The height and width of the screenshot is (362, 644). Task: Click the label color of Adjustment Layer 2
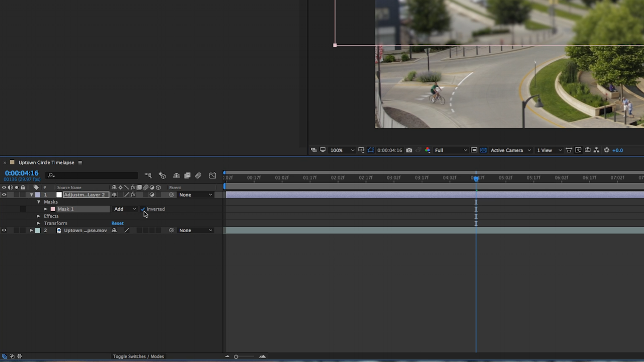coord(38,195)
